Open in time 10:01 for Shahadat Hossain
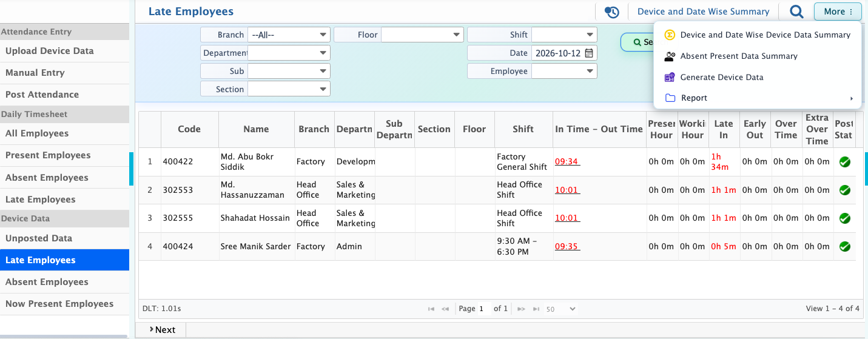Viewport: 868px width, 339px height. tap(567, 218)
